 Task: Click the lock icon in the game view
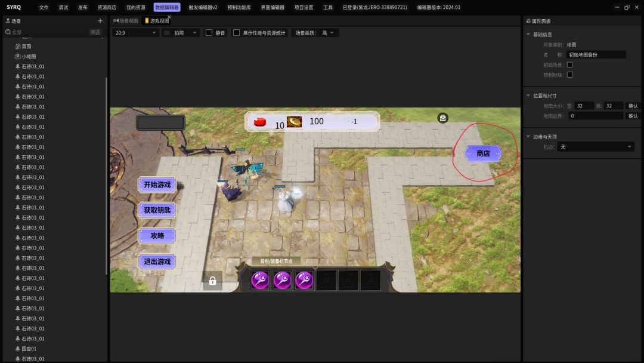tap(212, 281)
